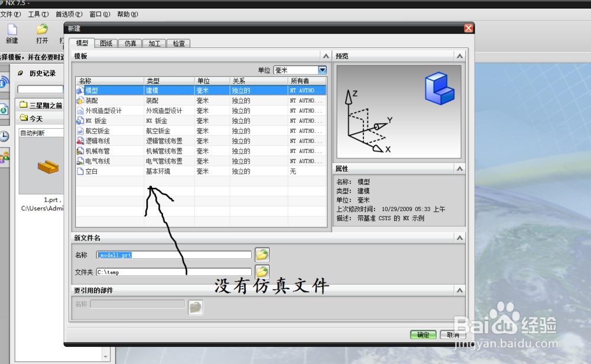Collapse the 预览 preview section
The image size is (591, 364).
point(460,56)
